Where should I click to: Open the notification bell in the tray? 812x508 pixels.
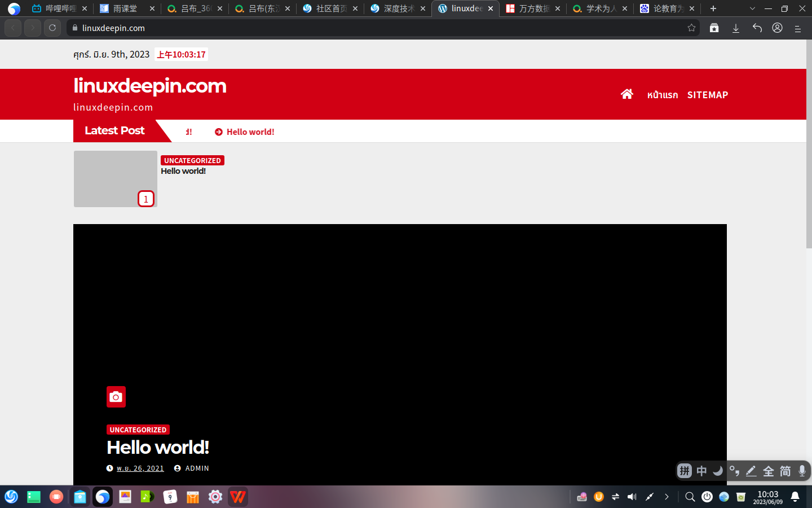point(795,497)
